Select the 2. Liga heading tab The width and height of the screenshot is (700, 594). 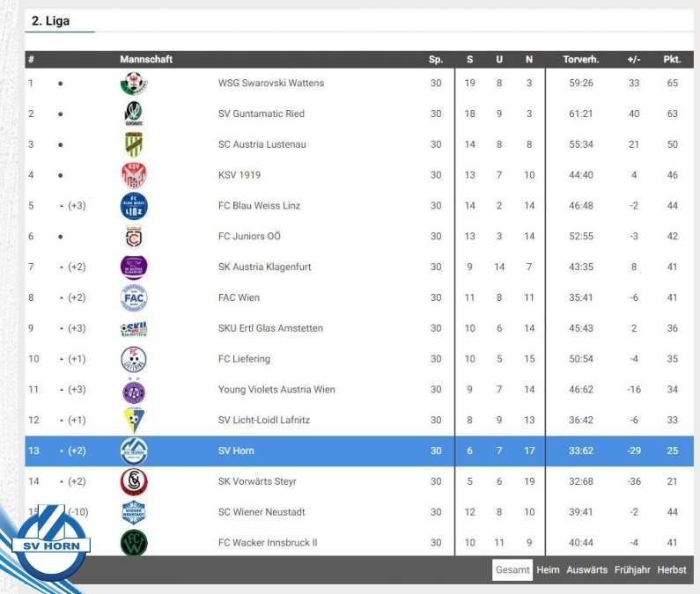50,21
